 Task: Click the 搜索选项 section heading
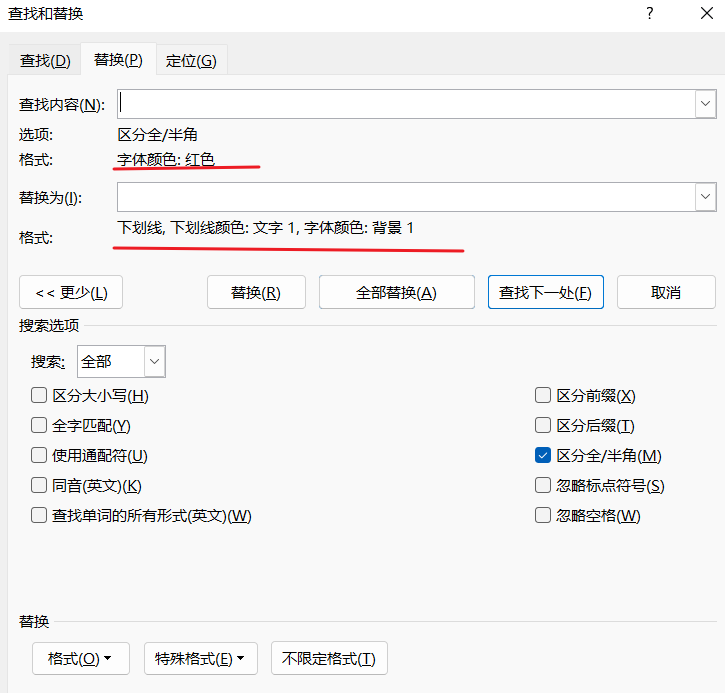click(49, 325)
